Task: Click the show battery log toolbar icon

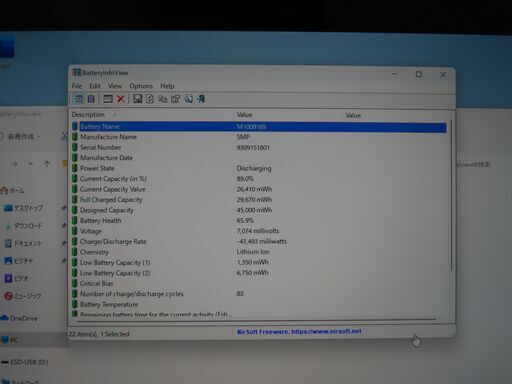Action: [x=91, y=99]
